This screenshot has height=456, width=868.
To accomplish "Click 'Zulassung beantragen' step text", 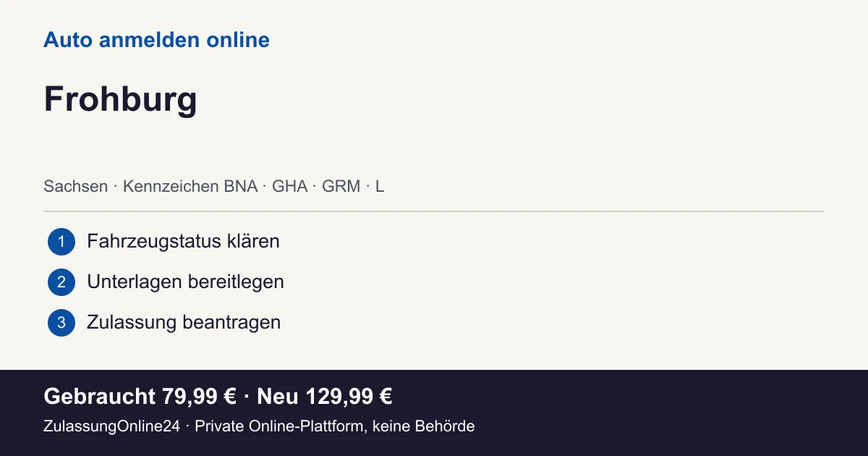I will point(184,322).
